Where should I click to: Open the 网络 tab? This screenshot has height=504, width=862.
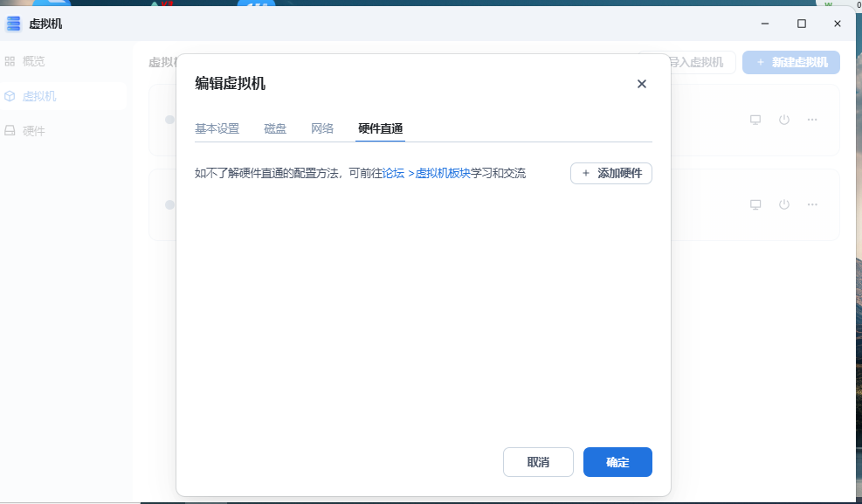(322, 128)
